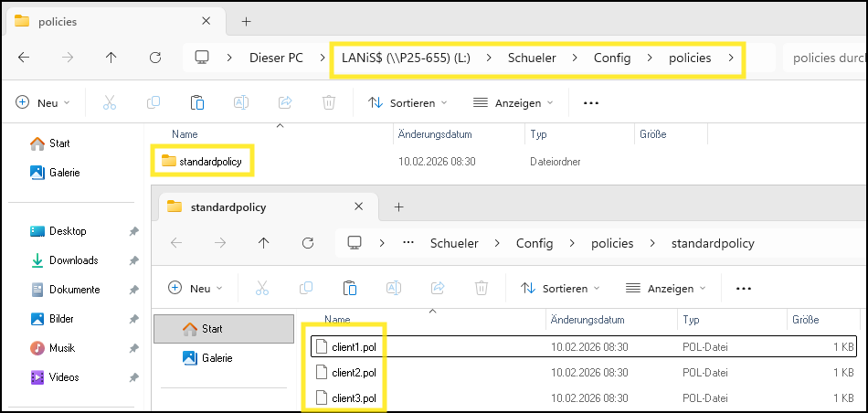Viewport: 868px width, 413px height.
Task: Open Neu dropdown in the policies window
Action: (x=42, y=103)
